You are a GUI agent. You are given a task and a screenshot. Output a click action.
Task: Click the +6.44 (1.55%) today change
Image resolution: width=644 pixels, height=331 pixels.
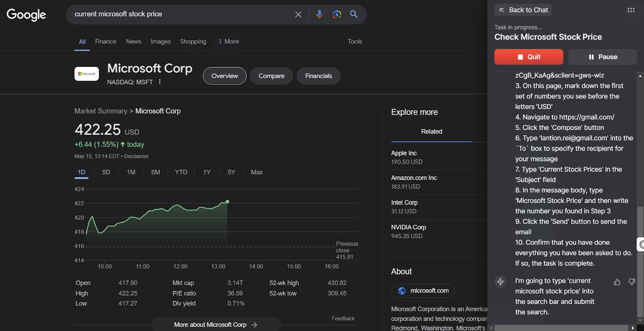pyautogui.click(x=109, y=145)
